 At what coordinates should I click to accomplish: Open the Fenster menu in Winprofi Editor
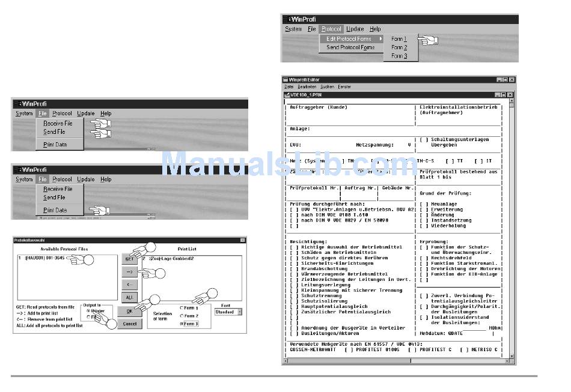(x=344, y=87)
